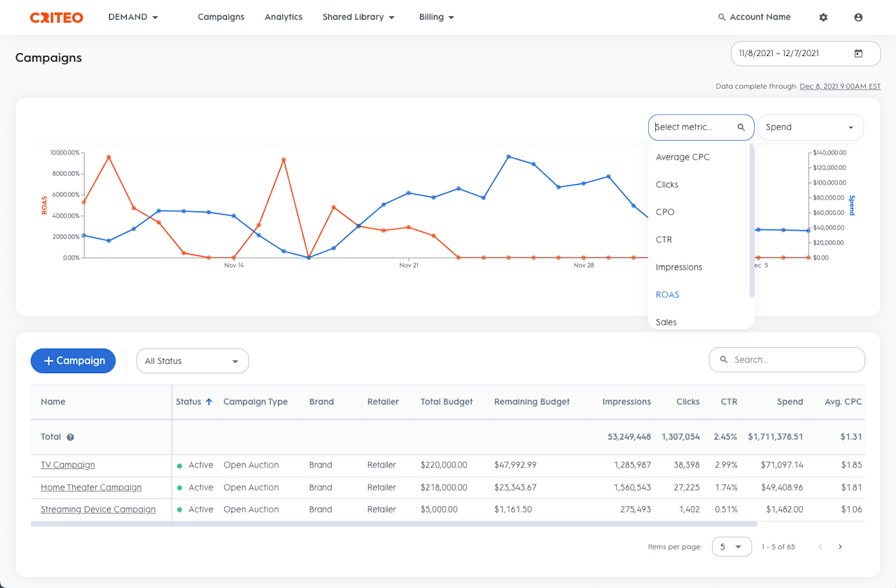This screenshot has width=896, height=588.
Task: Go to next page of campaigns
Action: 840,547
